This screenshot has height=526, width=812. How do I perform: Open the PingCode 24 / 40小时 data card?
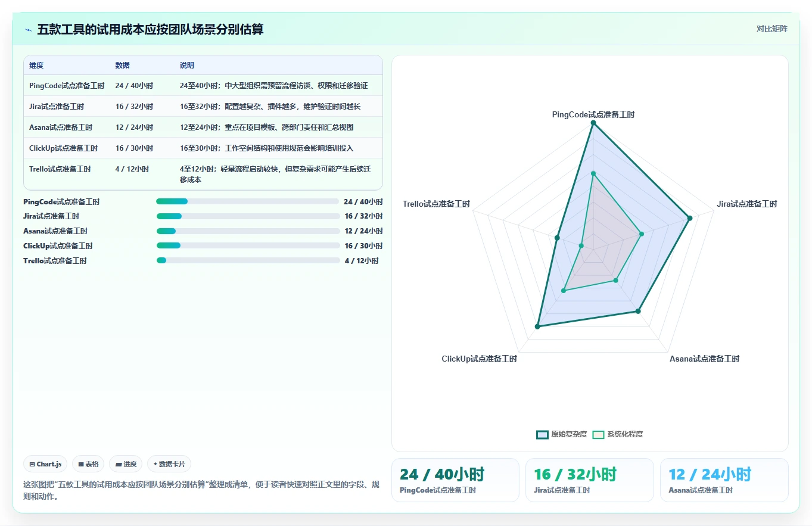coord(455,480)
